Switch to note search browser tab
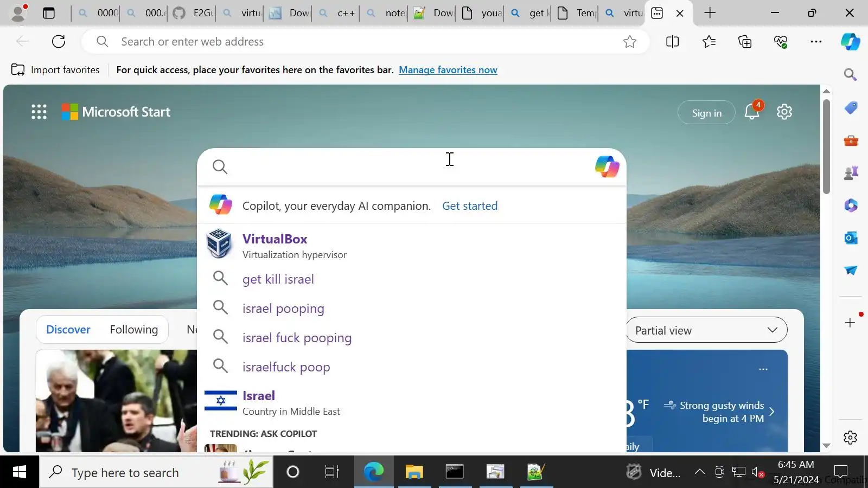This screenshot has width=868, height=488. (385, 13)
